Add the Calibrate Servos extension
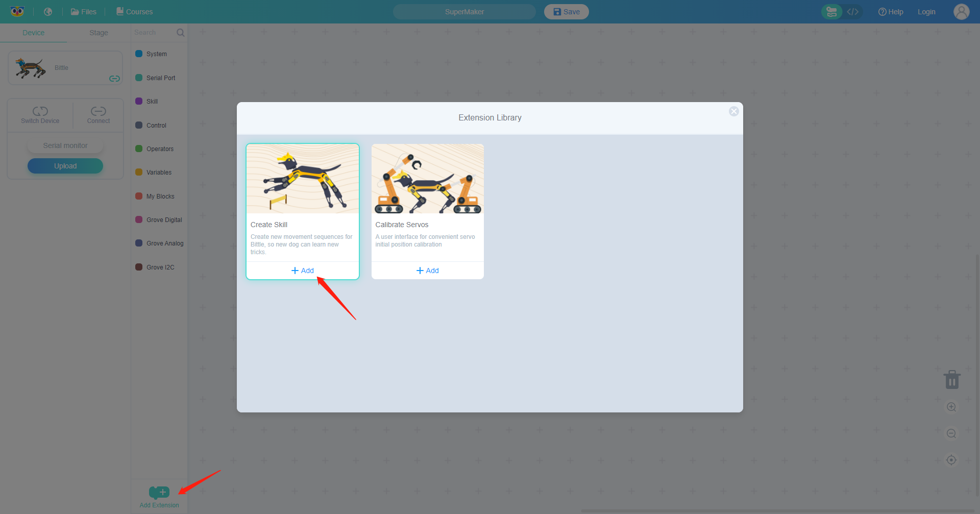The image size is (980, 514). pyautogui.click(x=428, y=271)
